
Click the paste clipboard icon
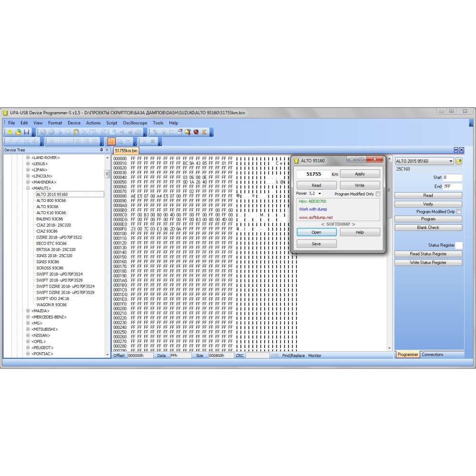[x=76, y=132]
